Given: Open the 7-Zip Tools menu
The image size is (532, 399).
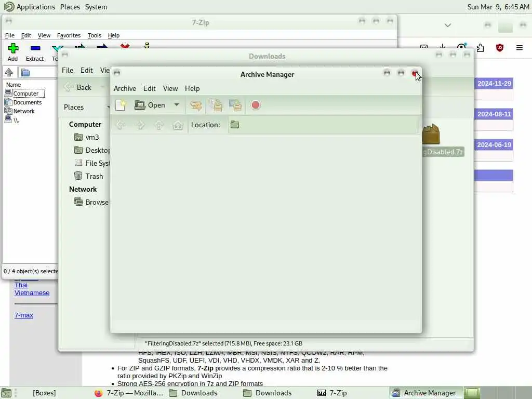Looking at the screenshot, I should tap(95, 35).
